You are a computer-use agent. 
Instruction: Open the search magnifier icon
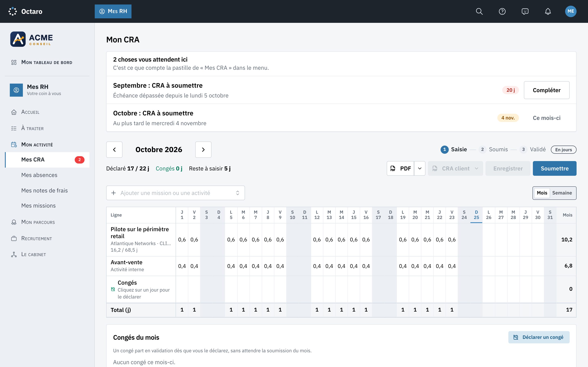[479, 11]
